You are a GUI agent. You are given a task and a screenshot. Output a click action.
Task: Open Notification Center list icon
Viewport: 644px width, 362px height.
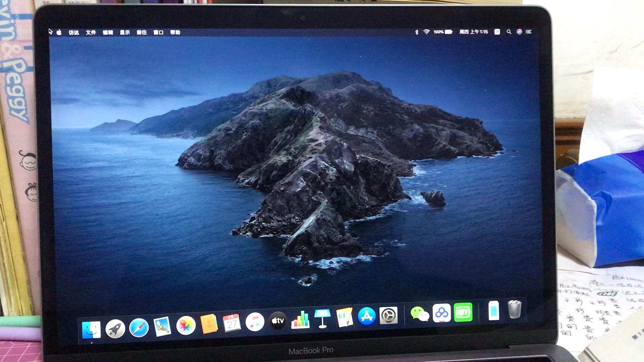[529, 32]
